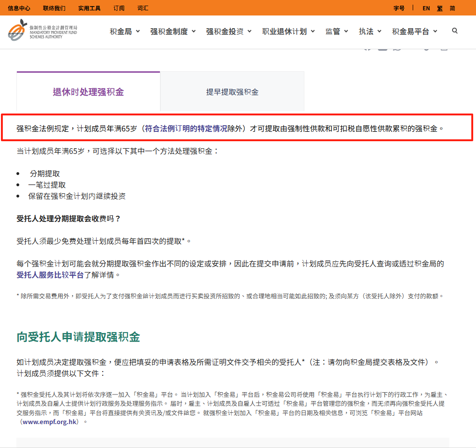Image resolution: width=476 pixels, height=448 pixels.
Task: Click the 分期提取 bullet text
Action: coord(45,174)
